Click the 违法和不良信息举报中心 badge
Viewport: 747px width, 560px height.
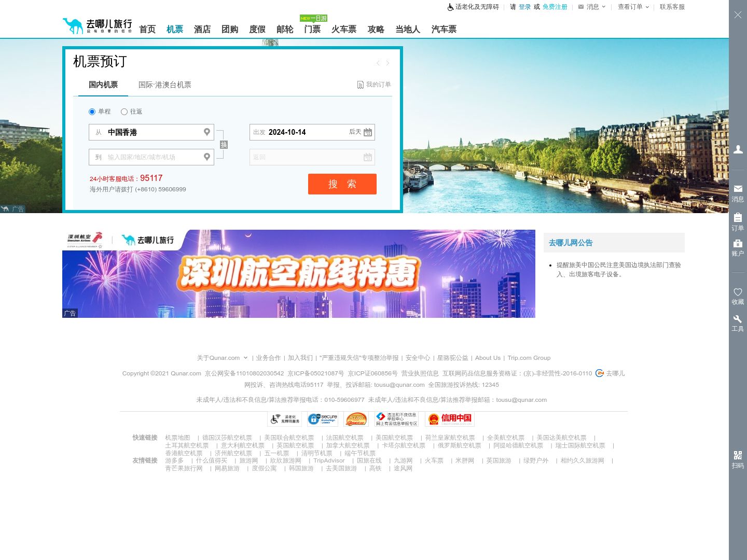pyautogui.click(x=397, y=419)
